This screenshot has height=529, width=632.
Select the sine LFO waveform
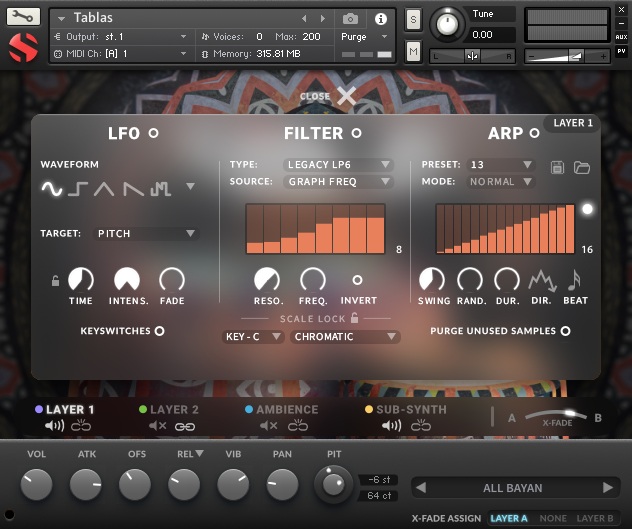(x=52, y=188)
